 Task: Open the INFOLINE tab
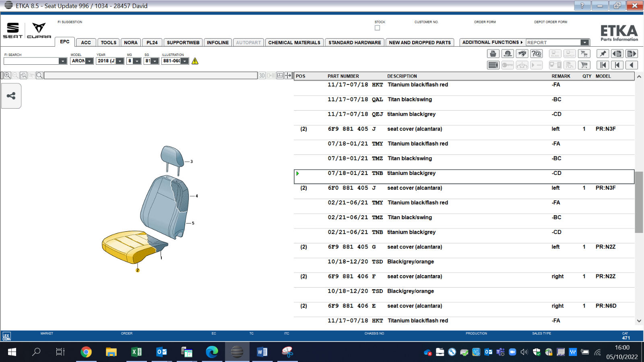coord(218,43)
